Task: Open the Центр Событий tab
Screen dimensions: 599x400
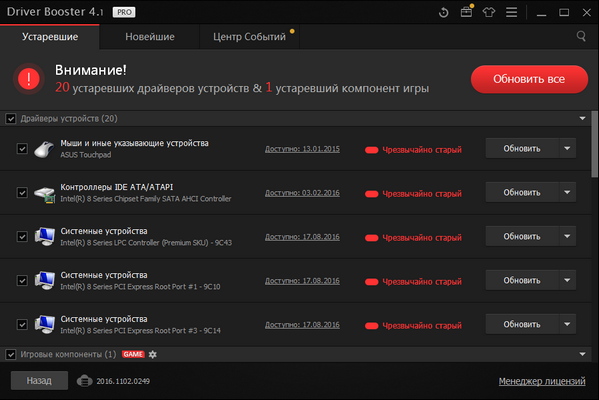Action: click(249, 37)
